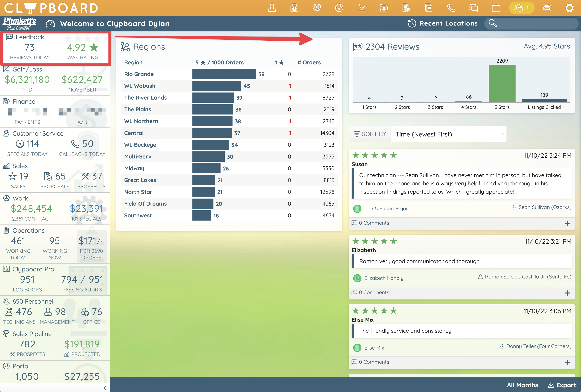
Task: Expand 0 Comments under Elise Mix's review
Action: click(x=370, y=362)
